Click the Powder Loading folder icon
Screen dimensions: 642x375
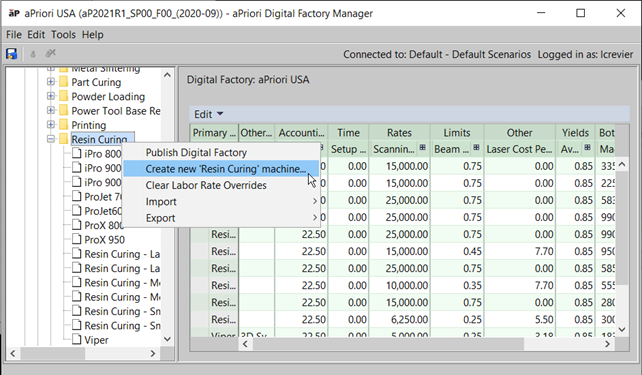pos(63,96)
